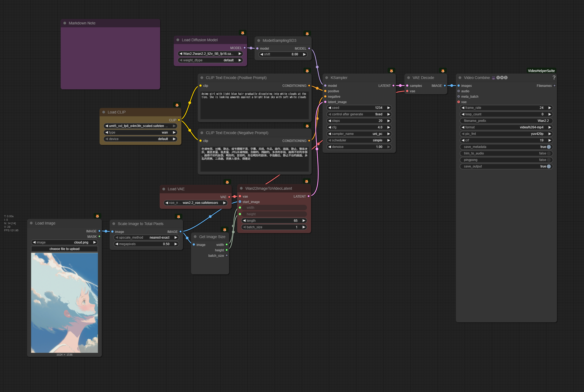This screenshot has height=392, width=584.
Task: Click choose file to upload button
Action: click(64, 249)
